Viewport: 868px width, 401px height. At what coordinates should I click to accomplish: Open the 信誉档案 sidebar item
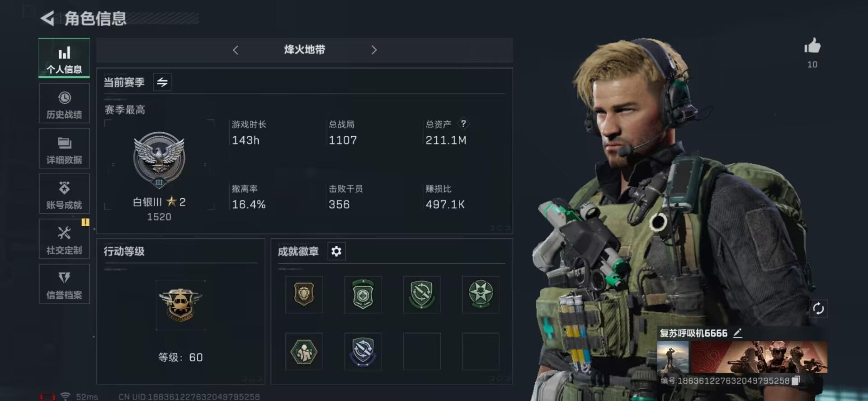pos(64,284)
